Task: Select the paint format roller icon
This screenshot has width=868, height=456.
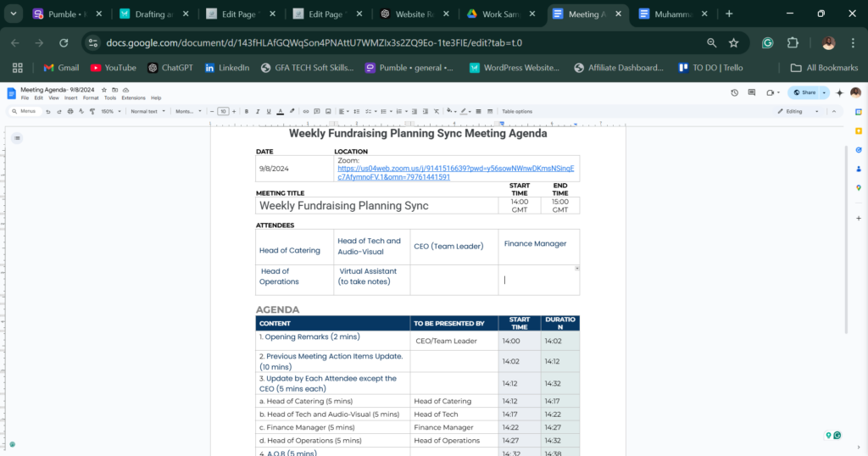Action: click(x=92, y=111)
